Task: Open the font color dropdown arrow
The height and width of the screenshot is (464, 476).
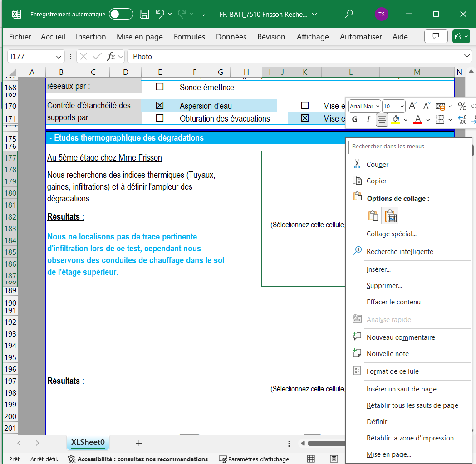Action: (428, 120)
